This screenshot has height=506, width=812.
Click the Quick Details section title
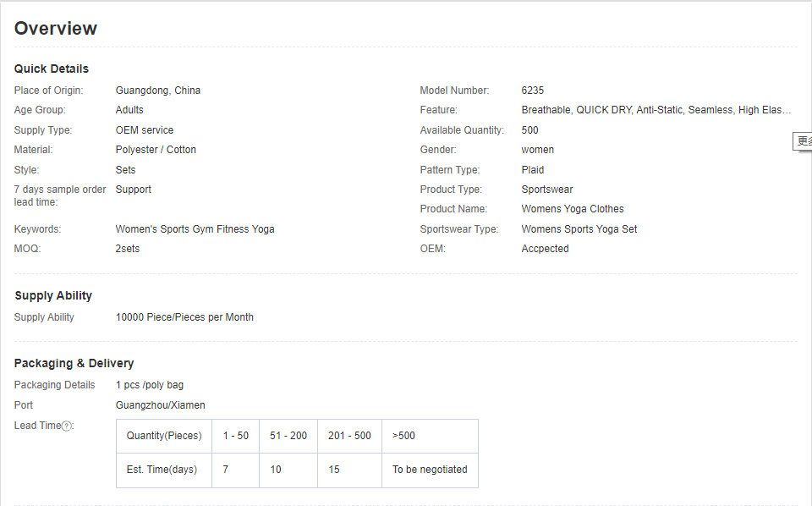[x=52, y=69]
